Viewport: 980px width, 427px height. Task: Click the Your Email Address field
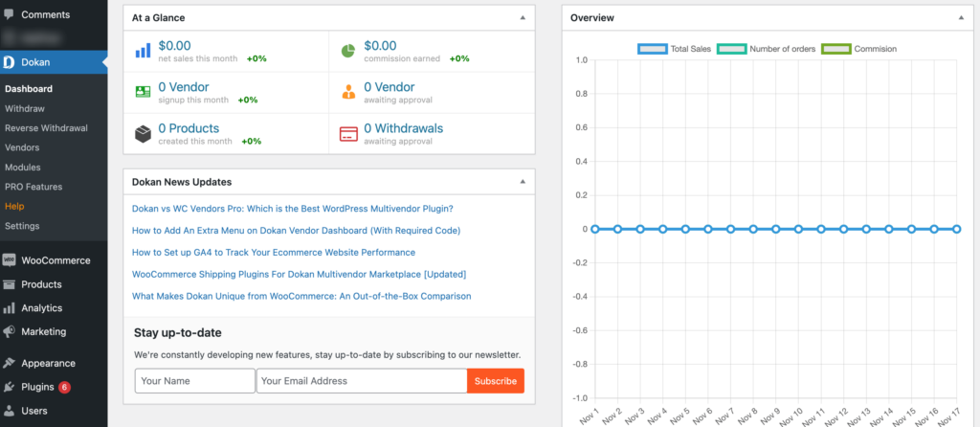pyautogui.click(x=362, y=381)
